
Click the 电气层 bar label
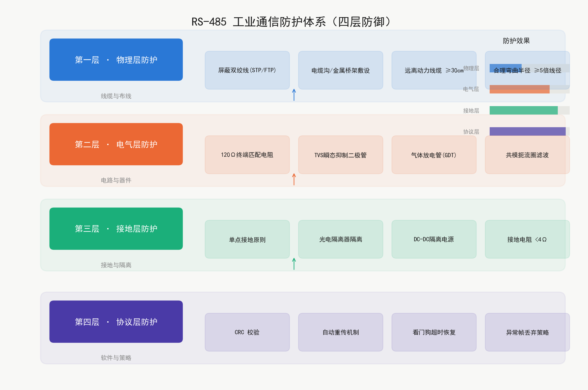pyautogui.click(x=471, y=89)
